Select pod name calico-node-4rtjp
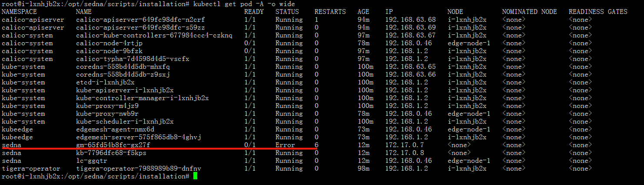The image size is (644, 185). point(109,43)
